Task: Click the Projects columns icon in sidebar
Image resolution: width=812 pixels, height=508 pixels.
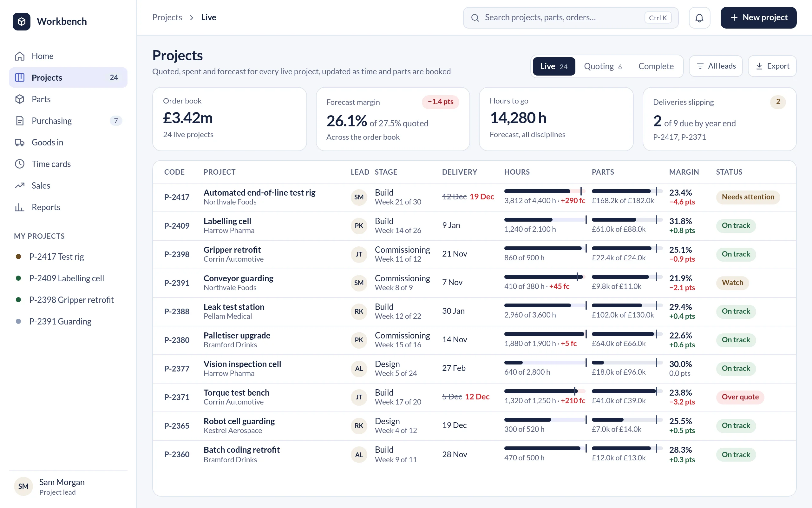Action: point(20,77)
